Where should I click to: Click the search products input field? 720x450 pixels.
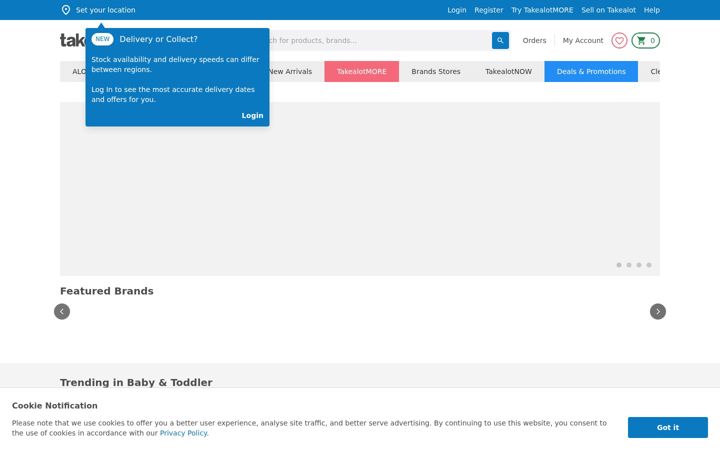coord(380,40)
